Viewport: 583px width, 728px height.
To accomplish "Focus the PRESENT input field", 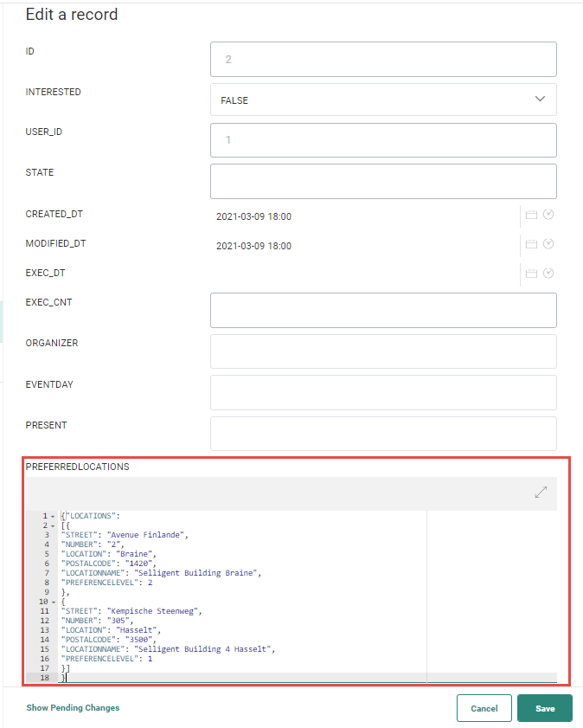I will pos(383,433).
